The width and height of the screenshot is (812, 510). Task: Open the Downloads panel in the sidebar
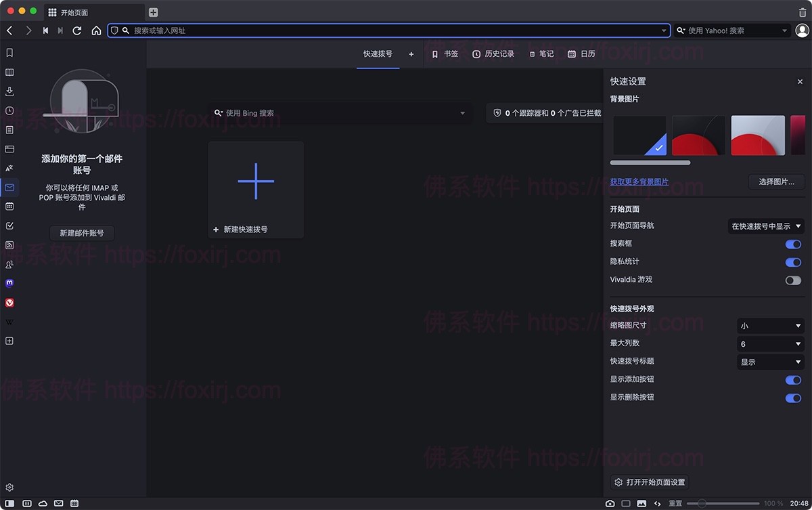click(x=9, y=91)
